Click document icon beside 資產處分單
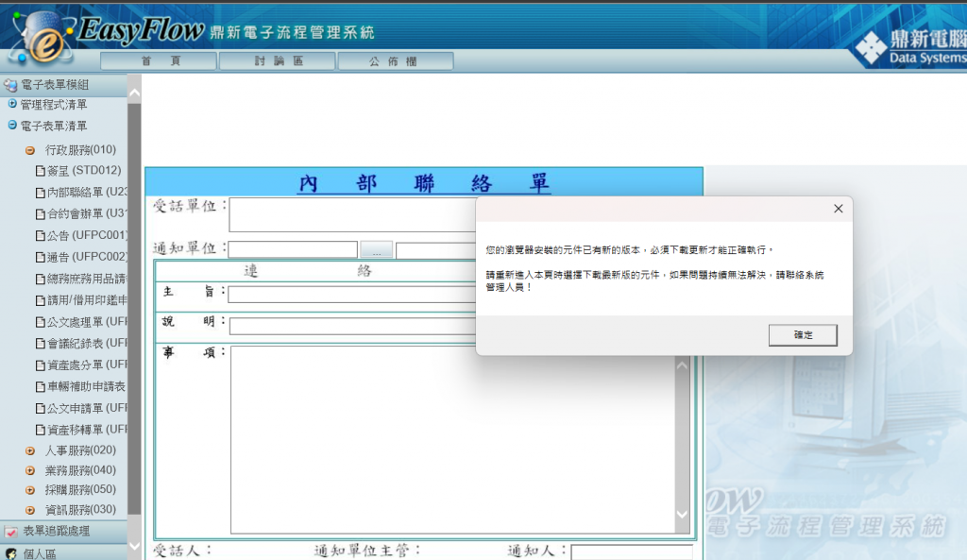The height and width of the screenshot is (560, 967). coord(40,365)
